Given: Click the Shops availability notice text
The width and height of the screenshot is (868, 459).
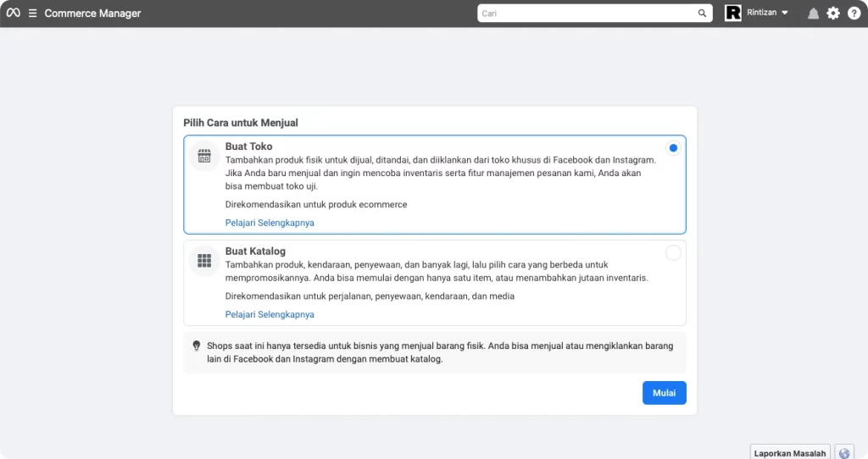Looking at the screenshot, I should [x=440, y=352].
